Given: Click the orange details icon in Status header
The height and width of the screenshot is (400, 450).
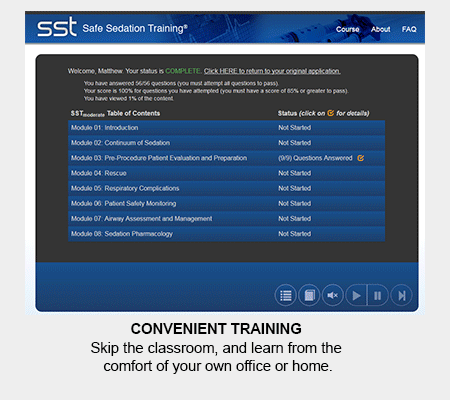Looking at the screenshot, I should 330,113.
